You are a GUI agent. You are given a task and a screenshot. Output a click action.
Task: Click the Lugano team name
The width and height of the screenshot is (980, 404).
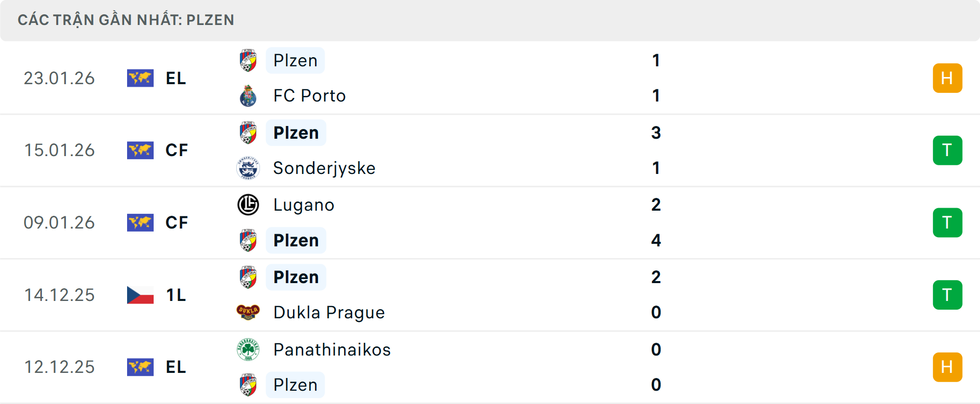click(x=303, y=205)
